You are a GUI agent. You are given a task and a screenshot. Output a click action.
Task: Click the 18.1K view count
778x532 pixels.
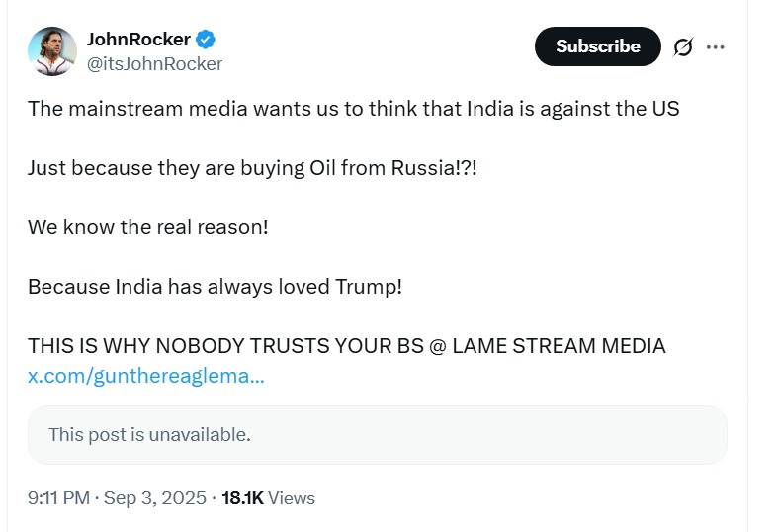(242, 498)
